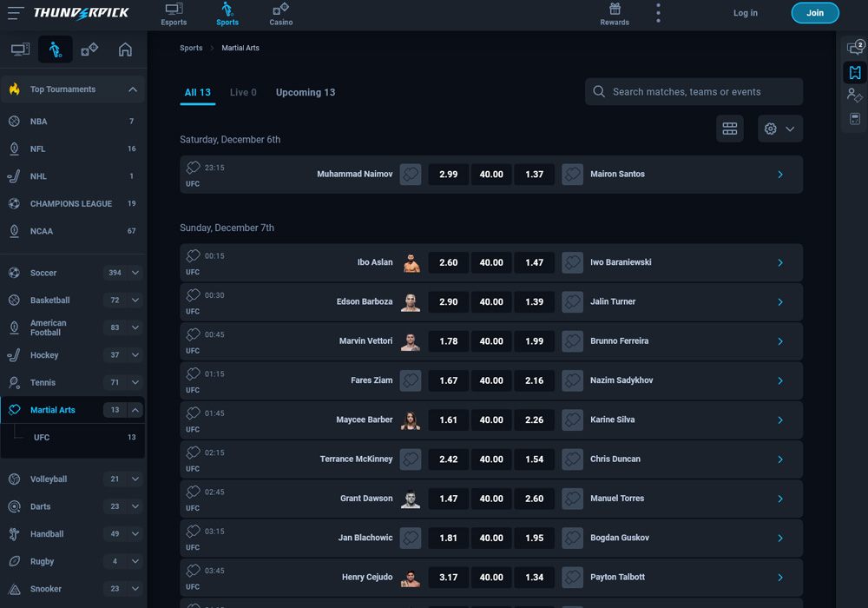Click the Rewards icon

coord(615,13)
